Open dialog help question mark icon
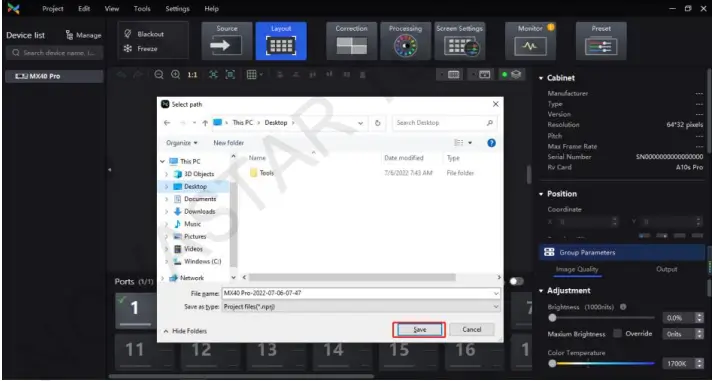 tap(491, 143)
